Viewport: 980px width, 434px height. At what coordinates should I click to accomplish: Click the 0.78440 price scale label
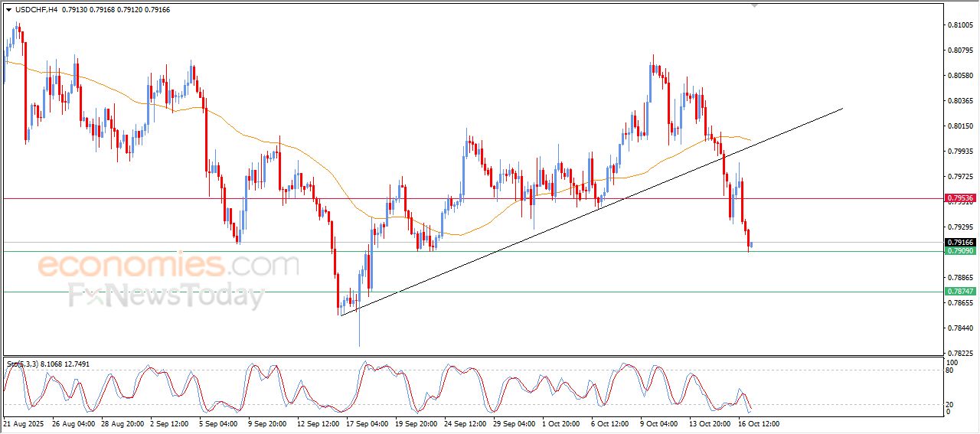960,328
